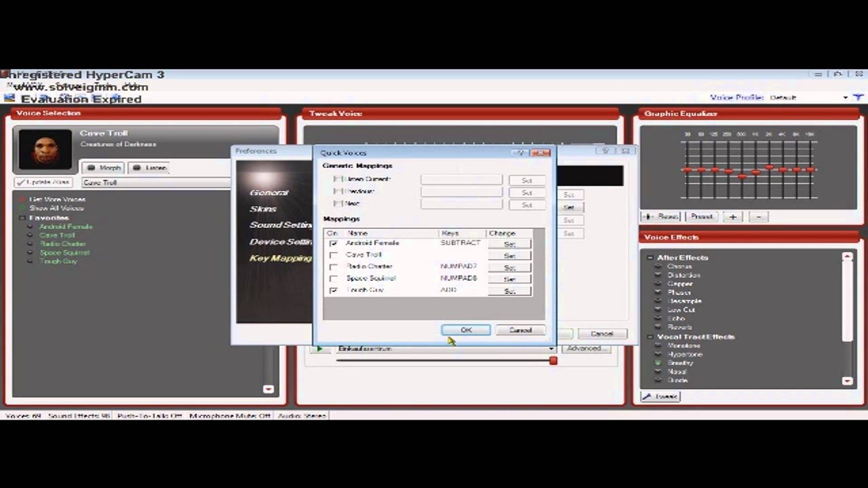Toggle the Monotone effect icon
Viewport: 868px width, 488px height.
pyautogui.click(x=658, y=346)
